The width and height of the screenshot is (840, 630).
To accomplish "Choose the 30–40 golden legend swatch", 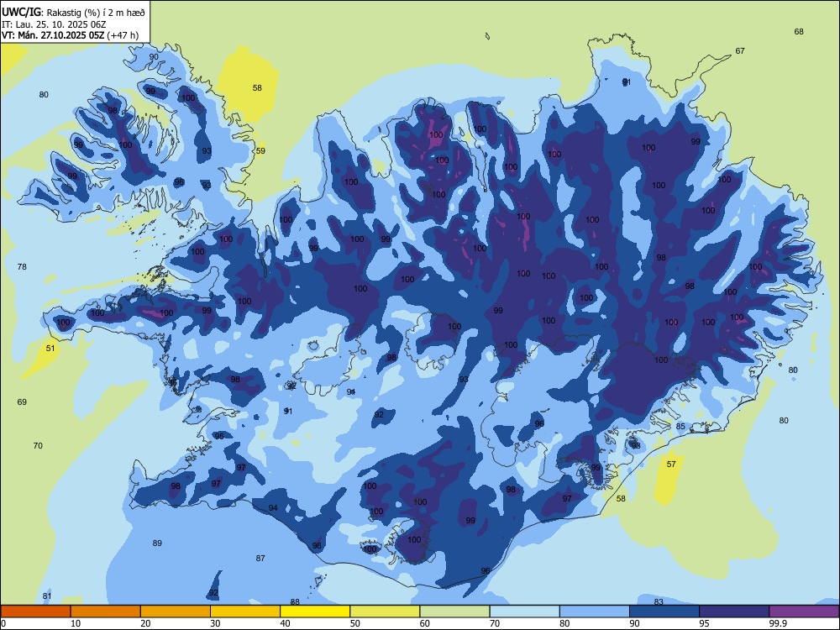I will pyautogui.click(x=245, y=612).
